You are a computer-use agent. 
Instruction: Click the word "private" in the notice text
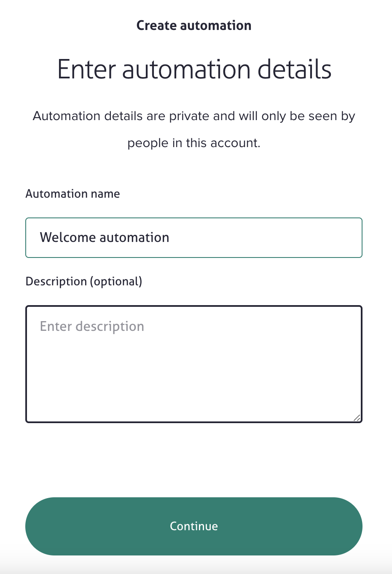(x=189, y=116)
